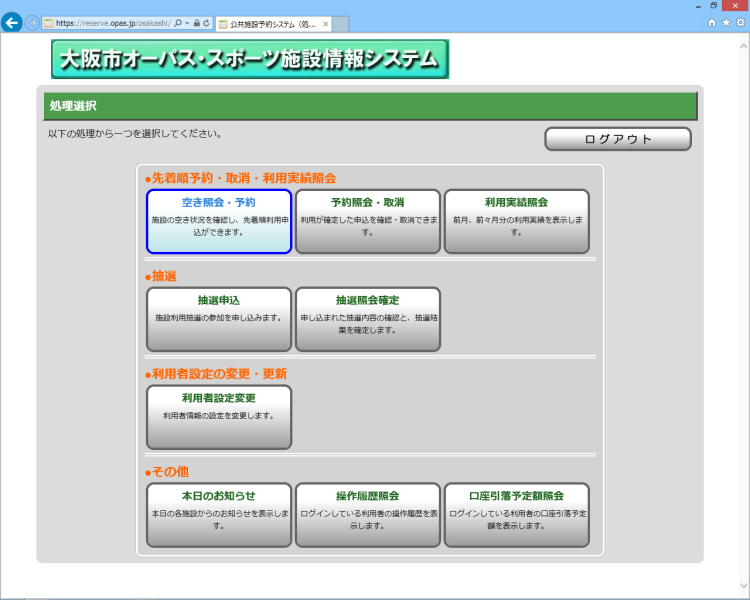The height and width of the screenshot is (600, 750).
Task: Click the 大阪市オーパス・スポーツ施設情報システム banner
Action: coord(250,59)
